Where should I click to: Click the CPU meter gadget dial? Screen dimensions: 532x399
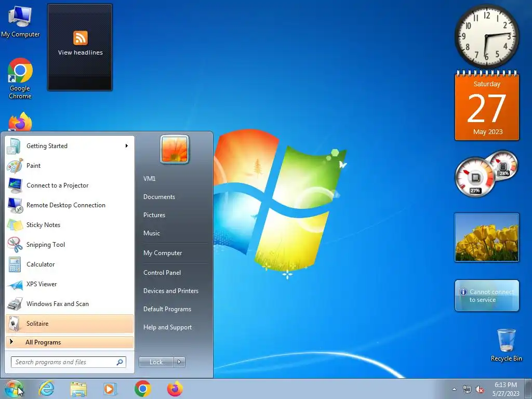pyautogui.click(x=475, y=177)
